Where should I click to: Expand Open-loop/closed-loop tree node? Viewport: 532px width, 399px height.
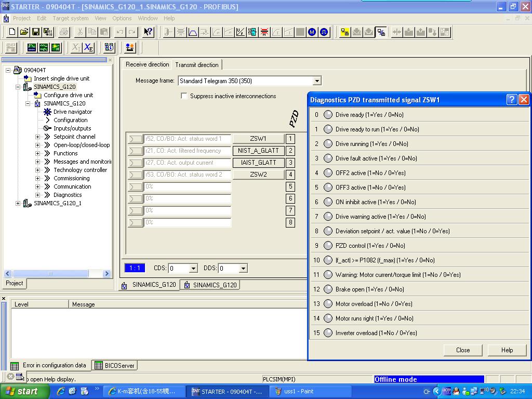(x=37, y=145)
